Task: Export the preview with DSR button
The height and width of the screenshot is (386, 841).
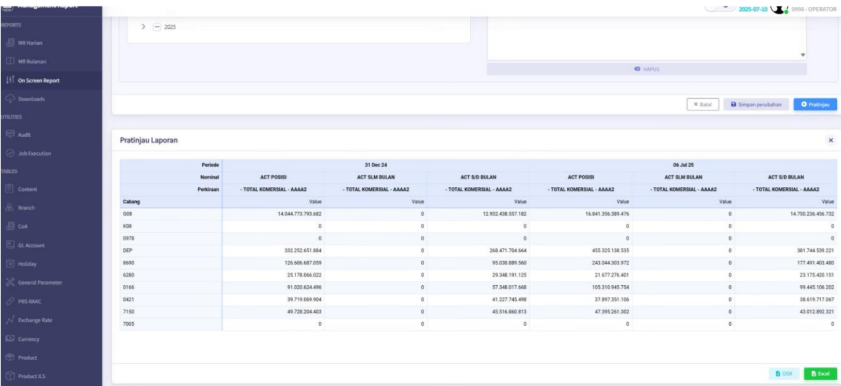Action: pos(784,374)
